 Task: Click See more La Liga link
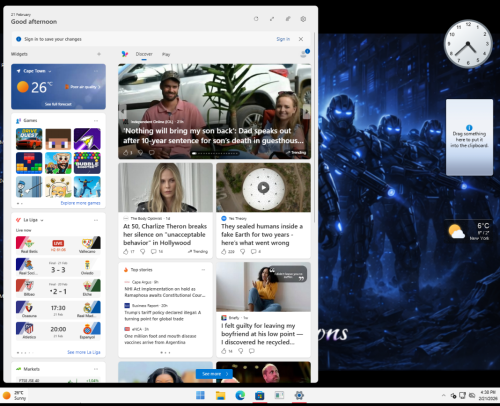coord(84,352)
